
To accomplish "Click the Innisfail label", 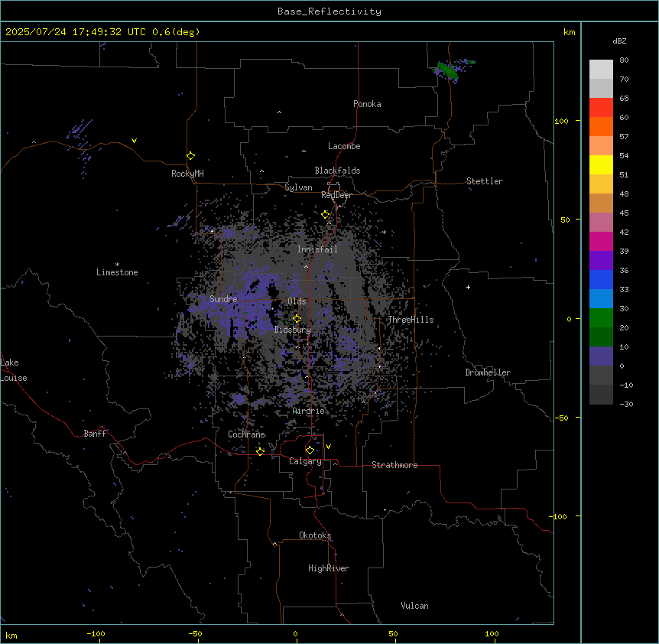I will tap(317, 249).
